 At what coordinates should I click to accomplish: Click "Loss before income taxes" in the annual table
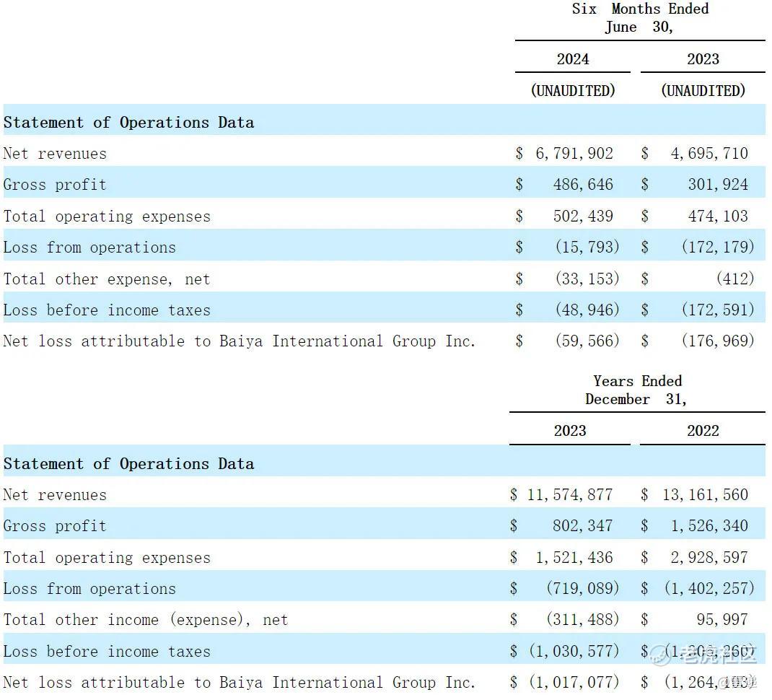107,652
